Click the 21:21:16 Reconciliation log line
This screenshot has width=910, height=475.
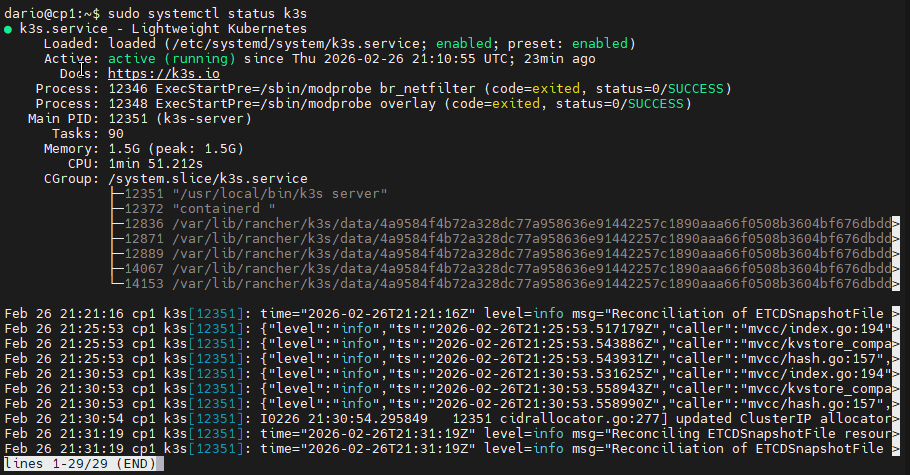pyautogui.click(x=450, y=313)
